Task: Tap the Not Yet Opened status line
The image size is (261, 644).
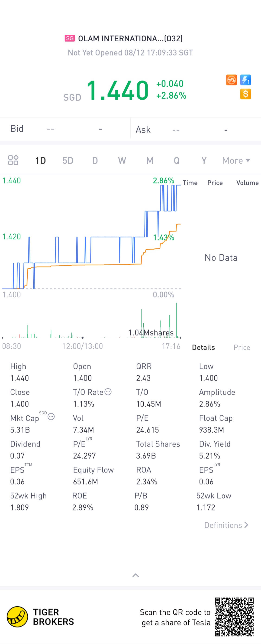Action: [x=130, y=53]
